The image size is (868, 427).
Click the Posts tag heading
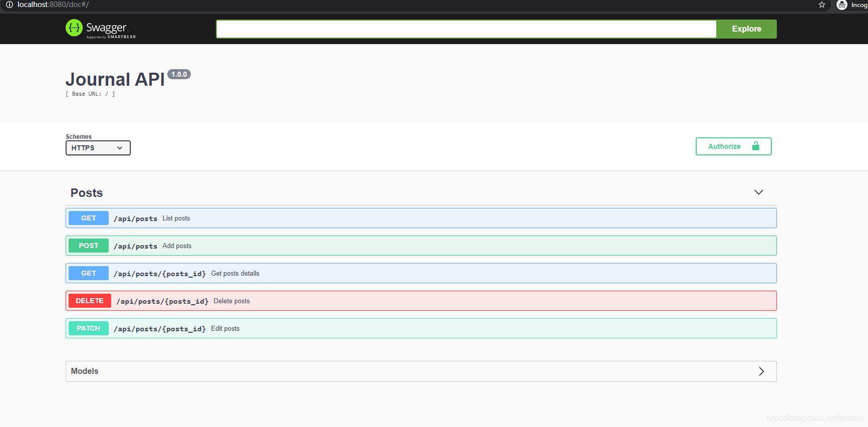tap(87, 193)
